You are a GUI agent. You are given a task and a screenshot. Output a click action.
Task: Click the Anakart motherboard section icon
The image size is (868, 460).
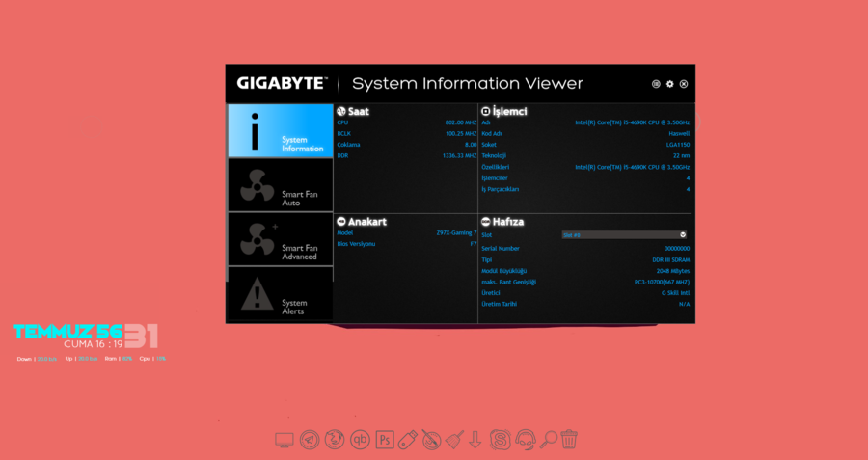coord(341,222)
